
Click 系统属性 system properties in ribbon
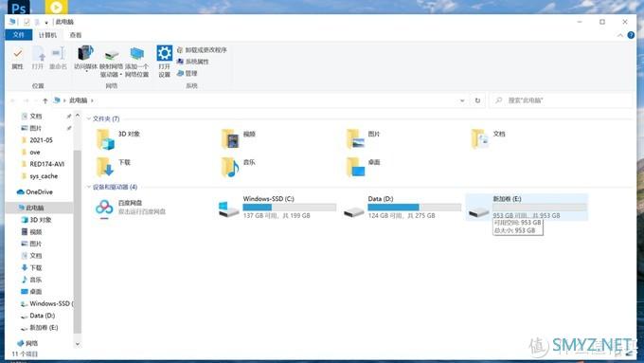tap(192, 62)
